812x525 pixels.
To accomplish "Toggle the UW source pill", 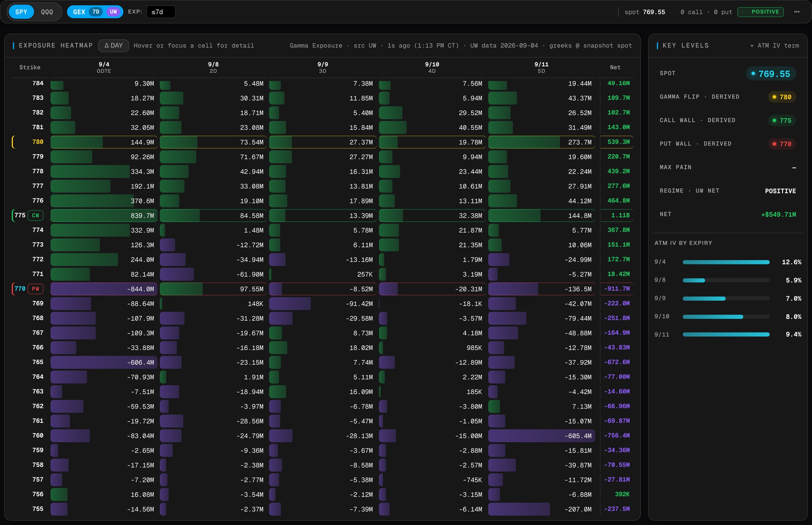I will coord(114,12).
